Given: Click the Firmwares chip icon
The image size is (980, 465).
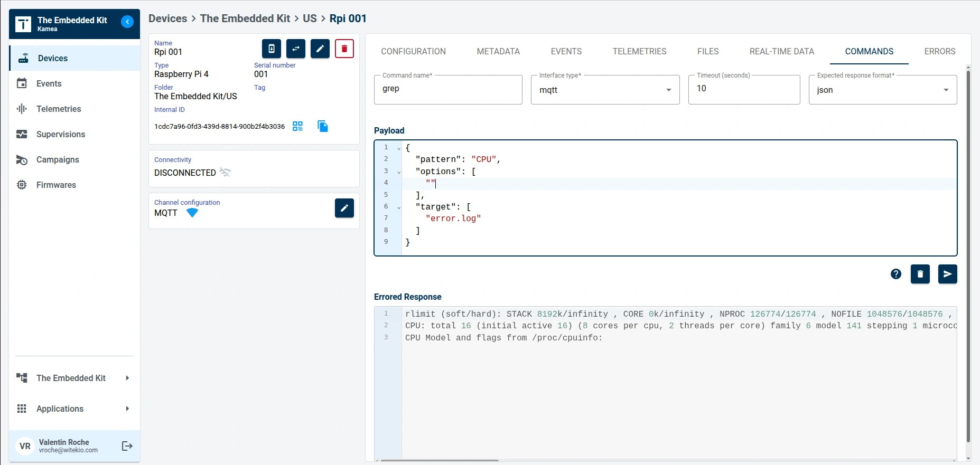Looking at the screenshot, I should [x=22, y=185].
